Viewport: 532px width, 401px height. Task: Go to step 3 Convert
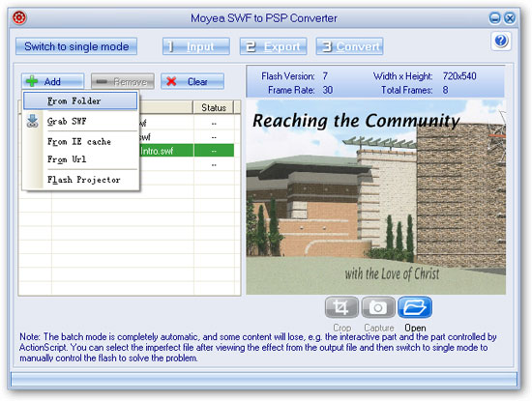click(x=349, y=46)
